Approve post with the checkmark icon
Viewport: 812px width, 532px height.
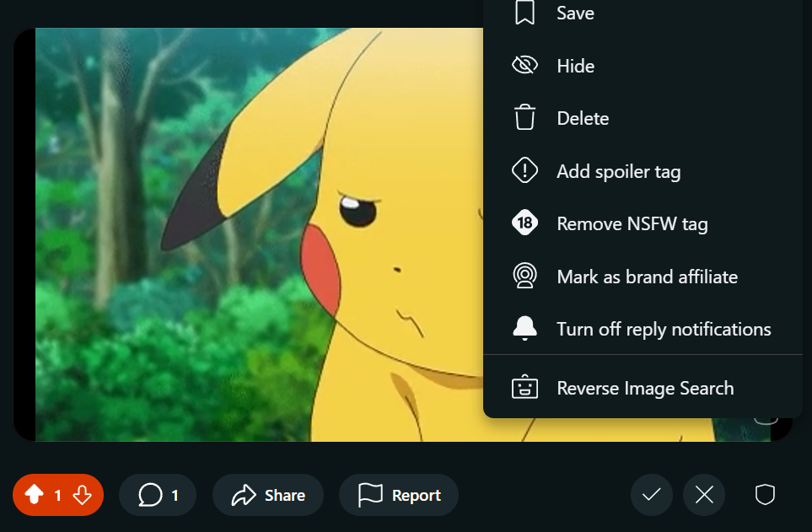[x=652, y=495]
